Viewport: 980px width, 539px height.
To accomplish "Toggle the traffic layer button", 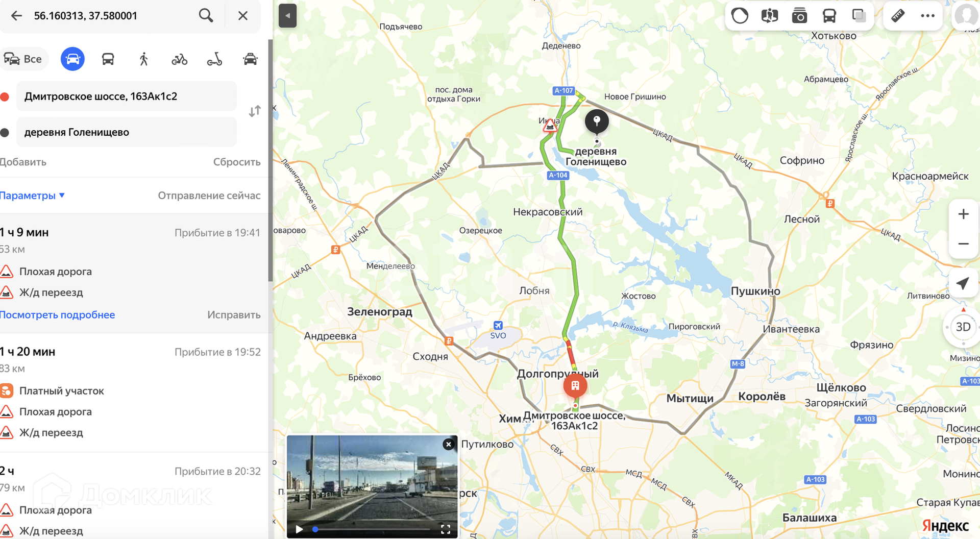I will tap(740, 16).
